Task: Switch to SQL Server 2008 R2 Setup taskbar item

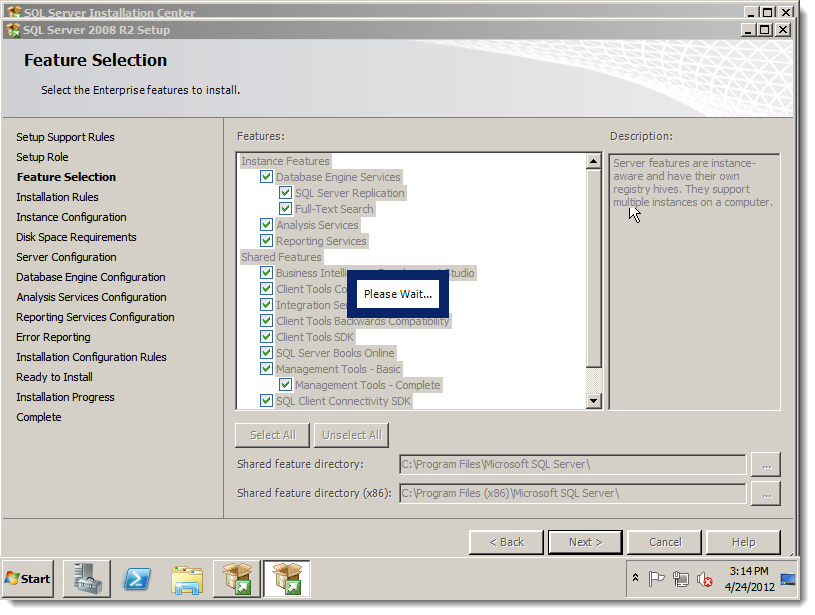Action: pos(287,579)
